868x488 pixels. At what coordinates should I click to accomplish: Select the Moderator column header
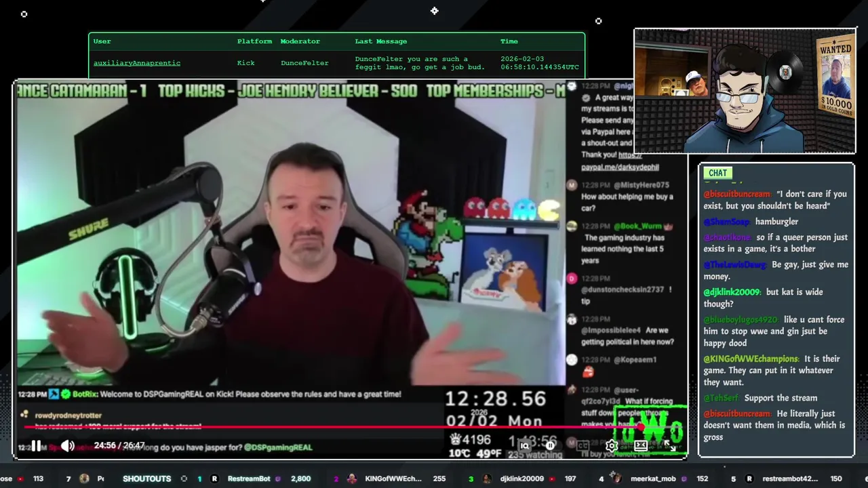tap(300, 41)
